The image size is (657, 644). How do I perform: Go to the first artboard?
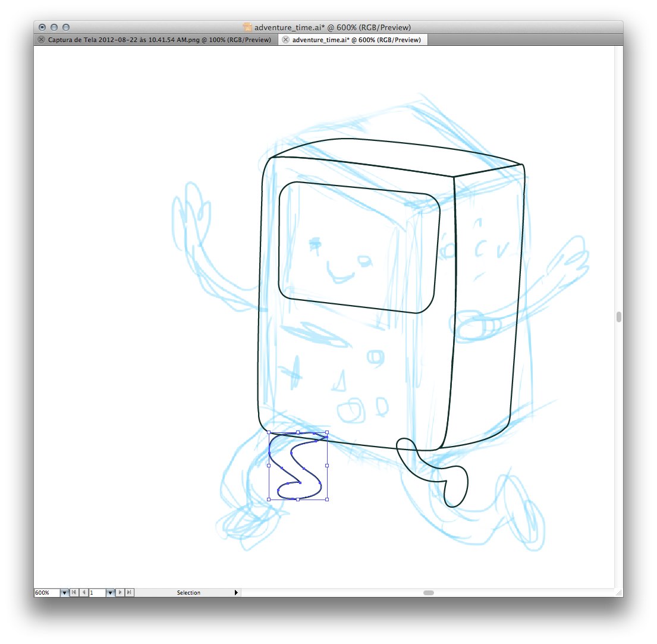coord(74,593)
